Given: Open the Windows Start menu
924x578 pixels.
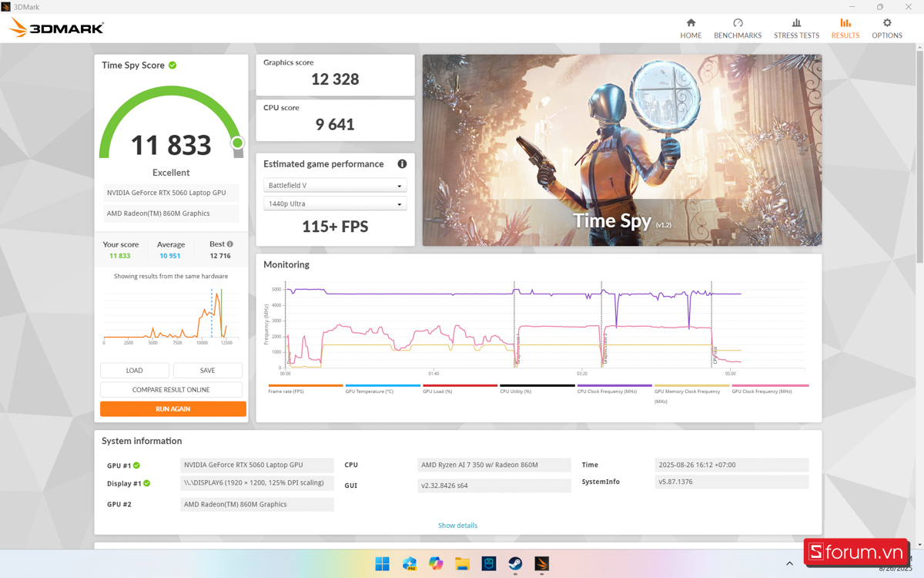Looking at the screenshot, I should pyautogui.click(x=382, y=564).
